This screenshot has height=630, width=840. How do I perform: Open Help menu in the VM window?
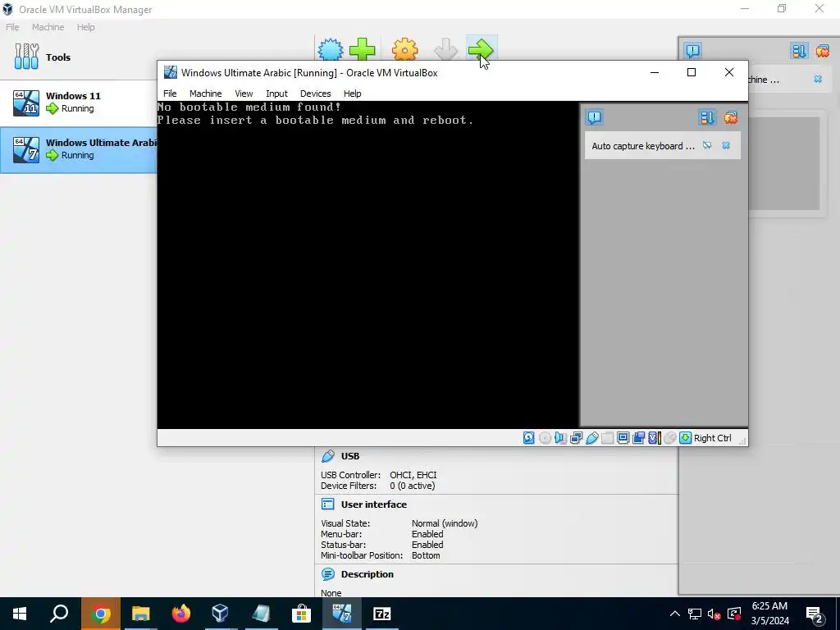point(352,94)
